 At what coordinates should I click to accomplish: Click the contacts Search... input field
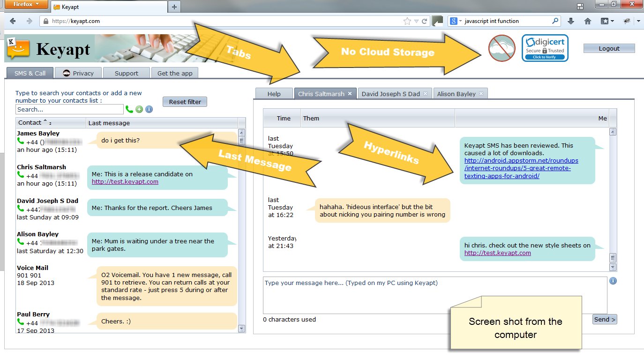(x=69, y=109)
